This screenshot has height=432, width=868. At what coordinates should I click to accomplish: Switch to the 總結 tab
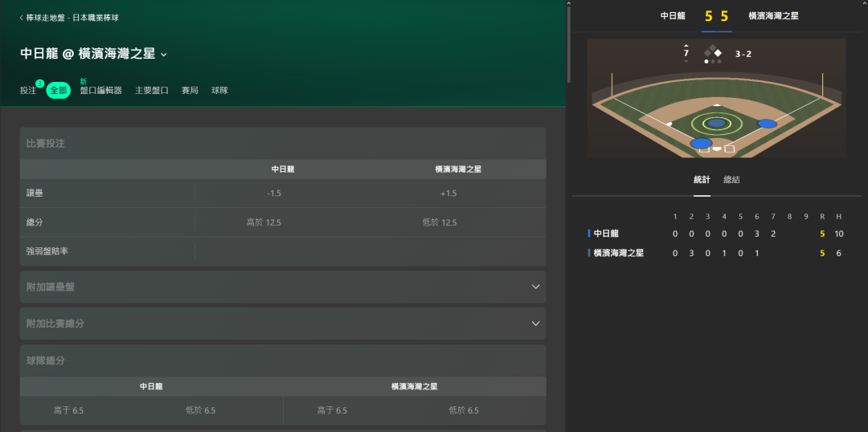click(x=732, y=180)
